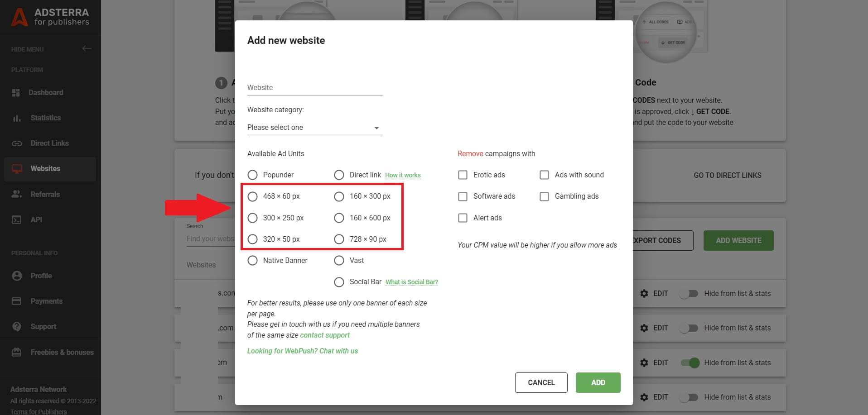Click the Hide Menu arrow icon
The height and width of the screenshot is (415, 868).
[87, 48]
